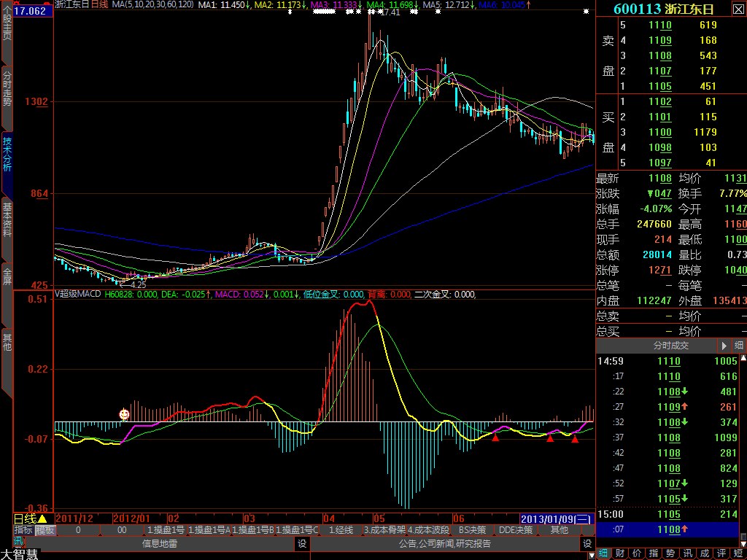Screen dimensions: 747x560
Task: Click the 设 settings icon beside 公告,公司新闻,研究报告
Action: click(587, 543)
